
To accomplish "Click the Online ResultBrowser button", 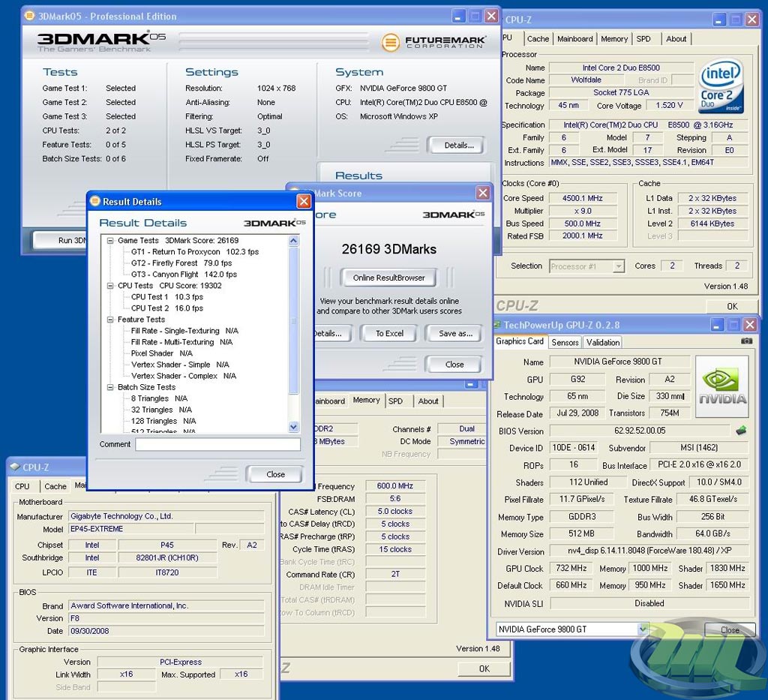I will click(x=389, y=278).
